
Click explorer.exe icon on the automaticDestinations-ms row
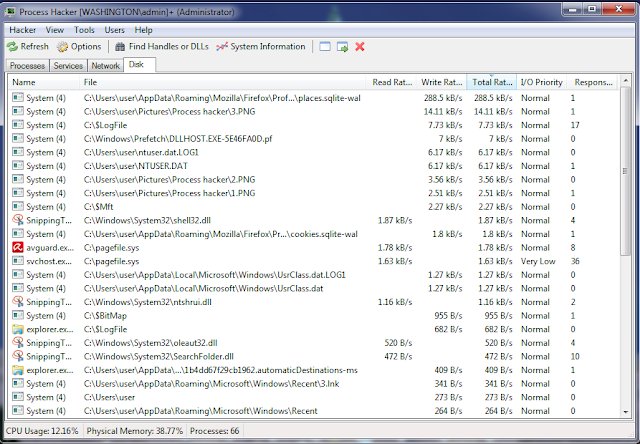pyautogui.click(x=18, y=370)
